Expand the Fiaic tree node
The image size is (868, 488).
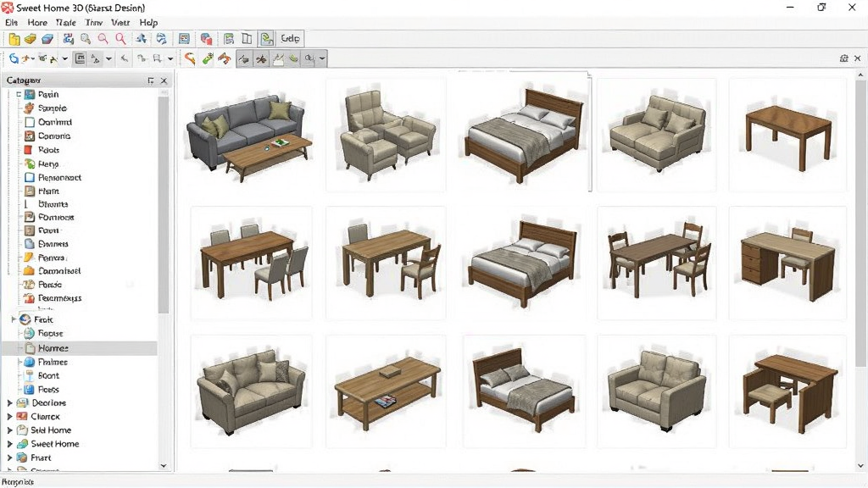coord(14,319)
